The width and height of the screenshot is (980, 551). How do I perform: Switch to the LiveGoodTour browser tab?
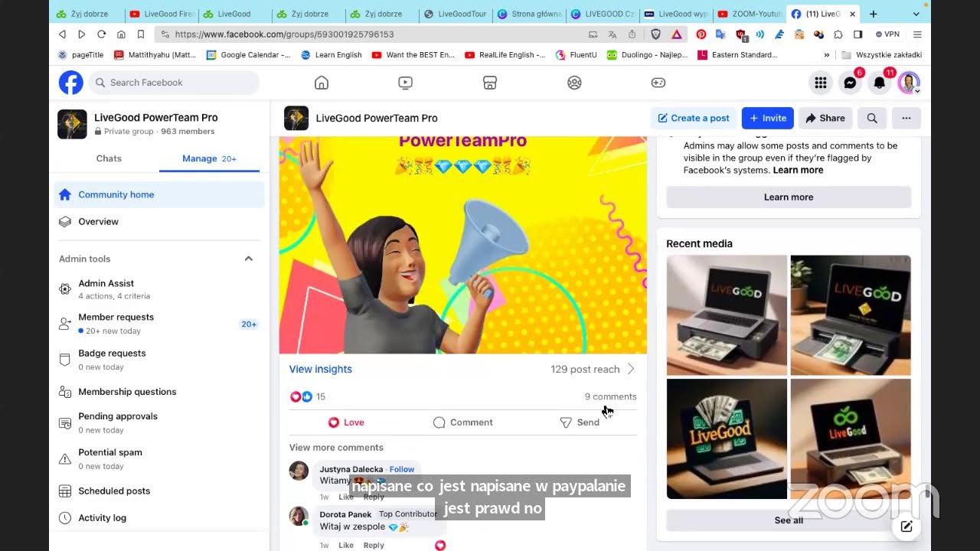456,14
